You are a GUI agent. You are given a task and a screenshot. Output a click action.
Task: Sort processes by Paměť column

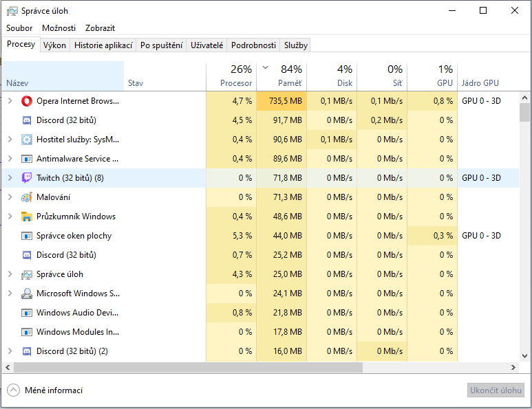(x=281, y=76)
